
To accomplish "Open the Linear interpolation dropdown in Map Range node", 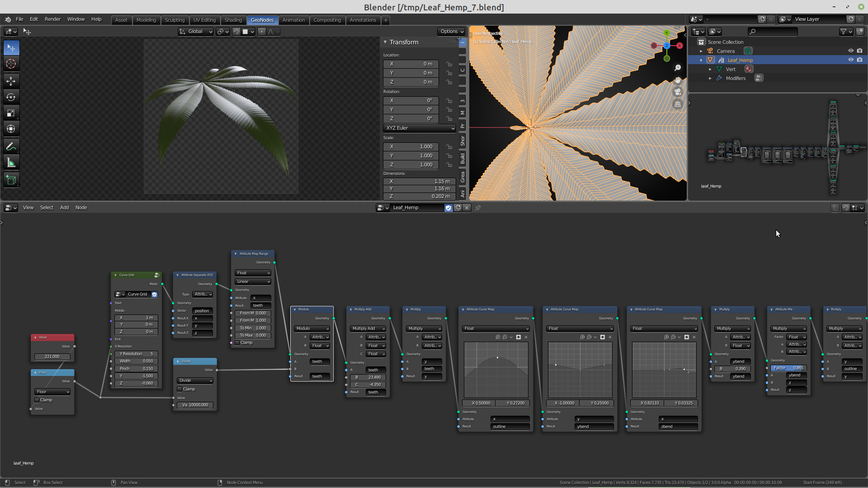I will [253, 282].
